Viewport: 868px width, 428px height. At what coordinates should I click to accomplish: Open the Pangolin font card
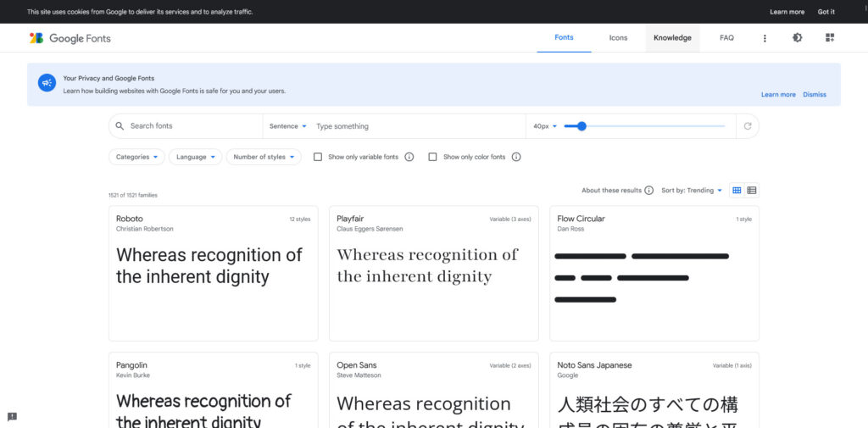coord(213,390)
